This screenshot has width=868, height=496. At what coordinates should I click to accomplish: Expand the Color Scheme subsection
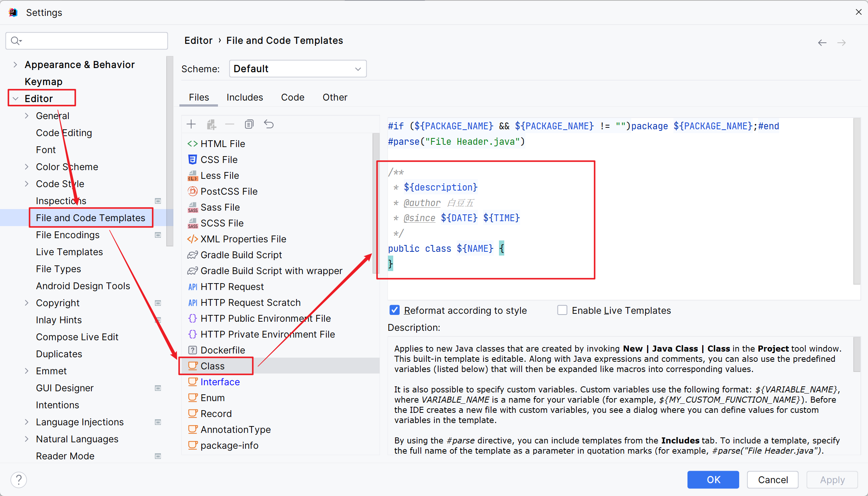26,167
